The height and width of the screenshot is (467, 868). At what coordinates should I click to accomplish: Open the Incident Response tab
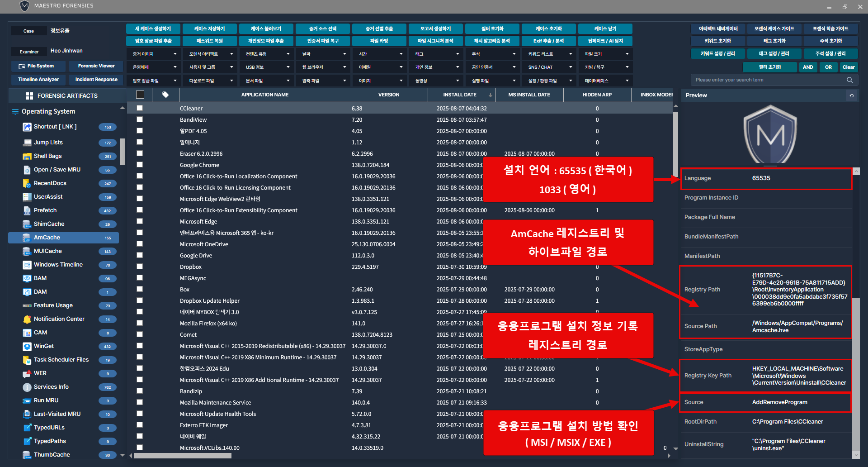(x=96, y=80)
